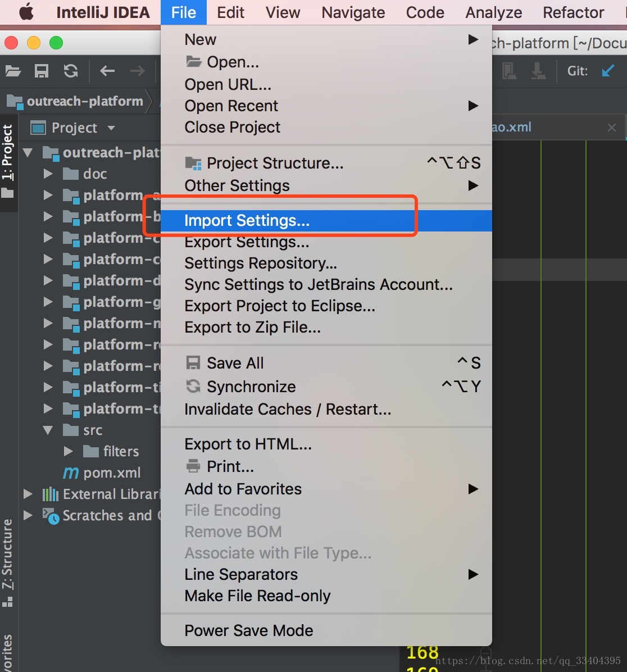Open the New submenu
Image resolution: width=627 pixels, height=672 pixels.
tap(326, 39)
